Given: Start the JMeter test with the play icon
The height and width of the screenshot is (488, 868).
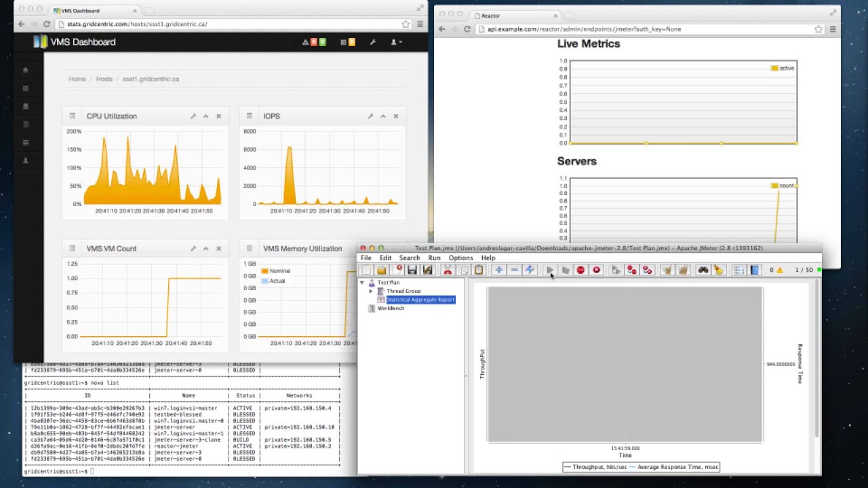Looking at the screenshot, I should point(550,270).
